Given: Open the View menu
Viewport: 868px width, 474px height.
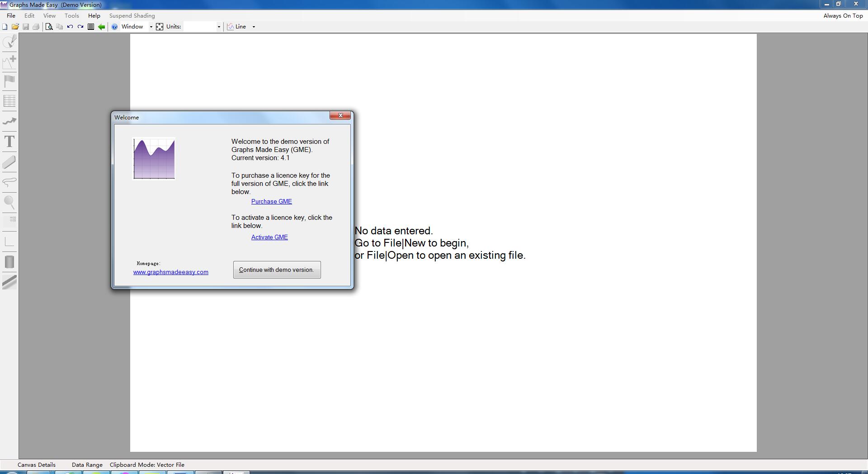Looking at the screenshot, I should click(49, 15).
